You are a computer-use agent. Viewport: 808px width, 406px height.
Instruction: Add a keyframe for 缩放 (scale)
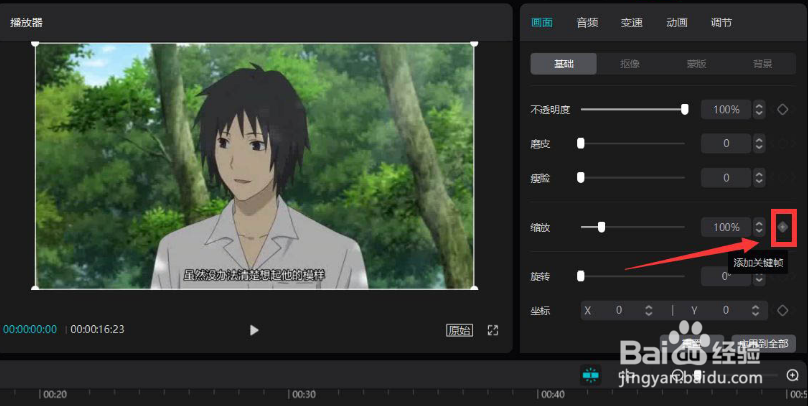[x=782, y=227]
